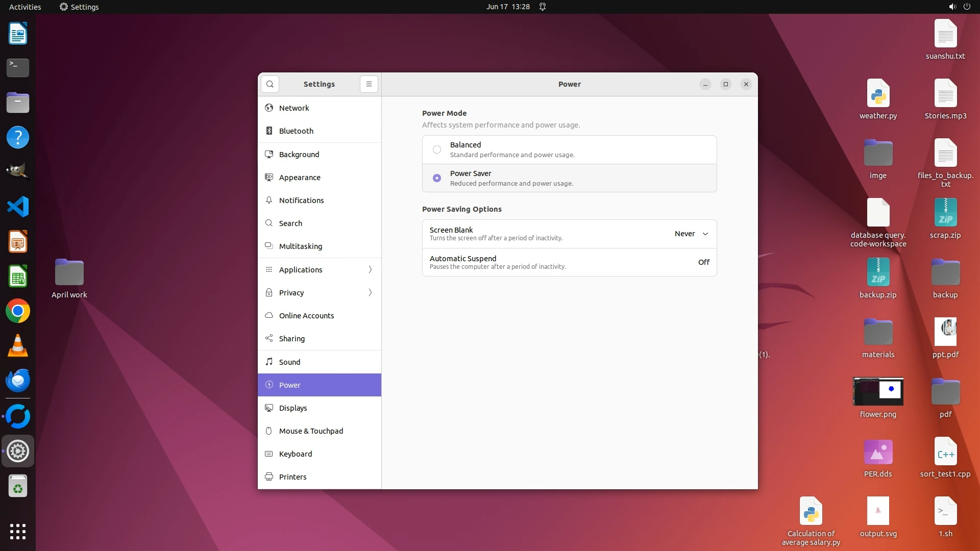Viewport: 980px width, 551px height.
Task: Switch to Mouse & Touchpad settings
Action: coord(311,431)
